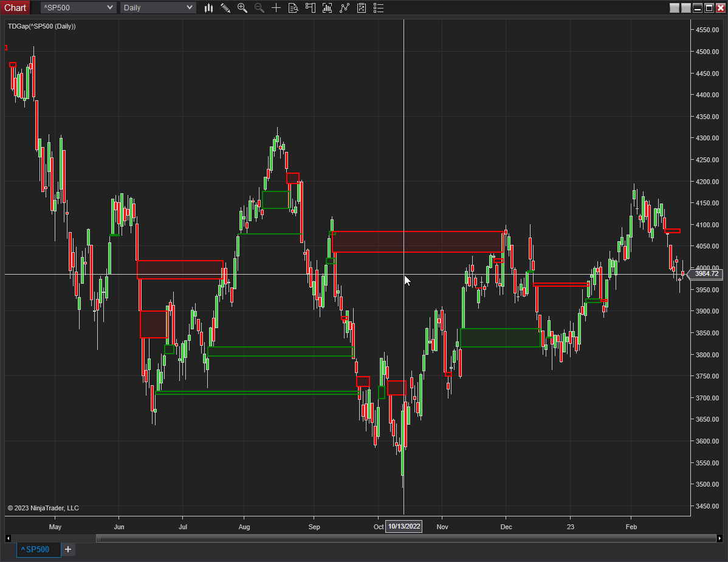This screenshot has height=562, width=728.
Task: Click the TDGap(^SP500 (Daily)) indicator label
Action: pyautogui.click(x=42, y=27)
